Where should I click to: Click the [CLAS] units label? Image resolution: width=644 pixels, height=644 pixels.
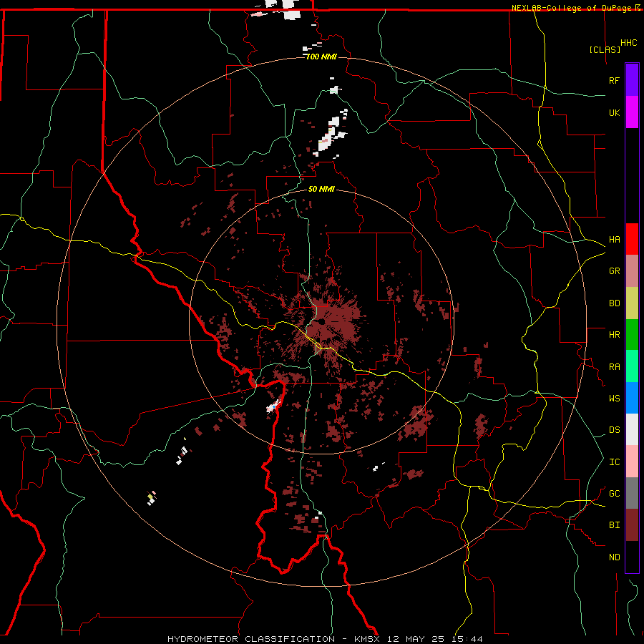click(605, 49)
